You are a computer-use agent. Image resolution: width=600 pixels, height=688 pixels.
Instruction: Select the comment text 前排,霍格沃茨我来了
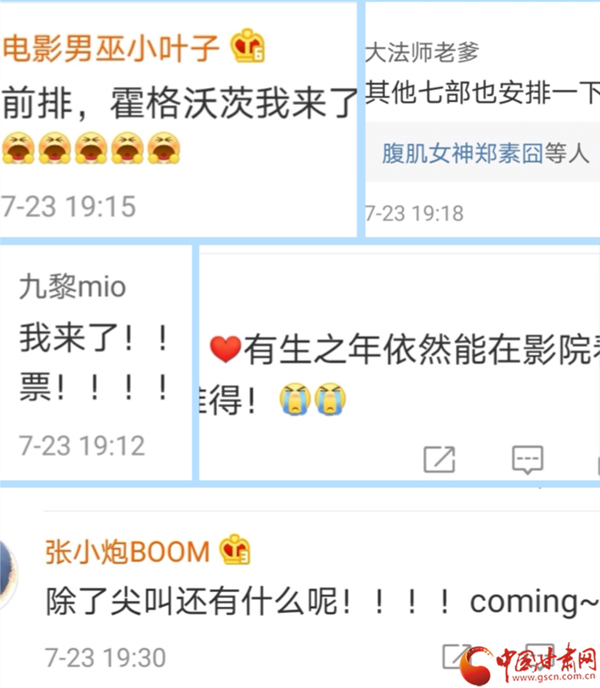(x=180, y=104)
